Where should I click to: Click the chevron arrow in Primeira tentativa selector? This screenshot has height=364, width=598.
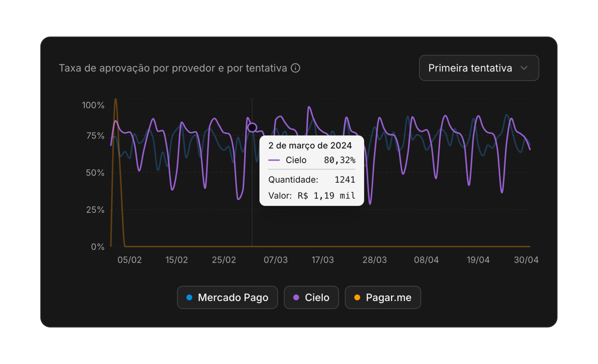(x=524, y=68)
